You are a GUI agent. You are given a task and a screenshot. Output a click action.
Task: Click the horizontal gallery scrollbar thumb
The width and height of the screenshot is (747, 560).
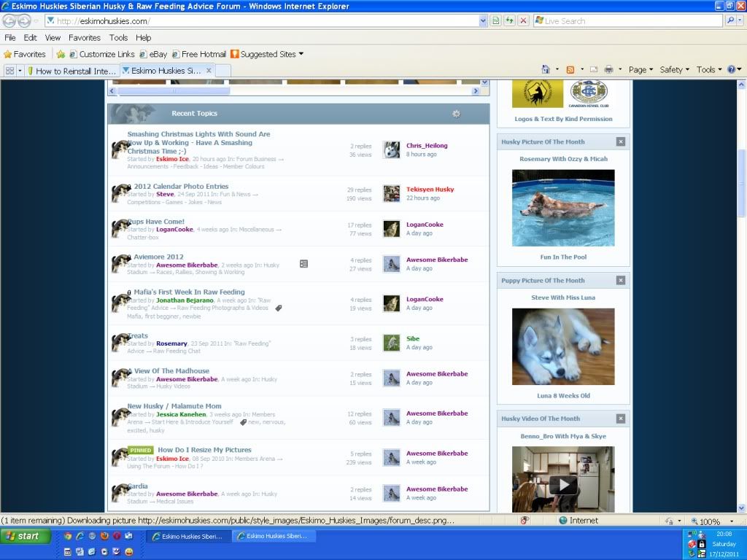pyautogui.click(x=173, y=90)
